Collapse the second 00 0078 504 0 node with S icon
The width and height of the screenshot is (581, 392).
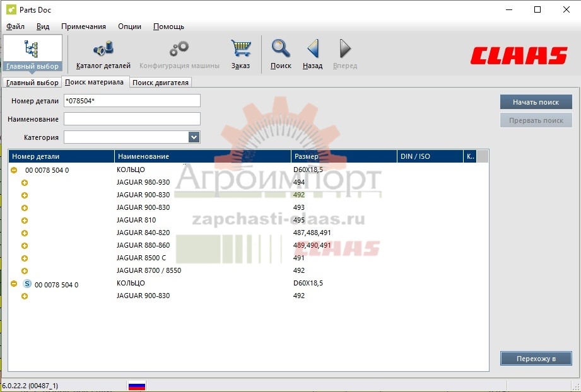pyautogui.click(x=14, y=284)
